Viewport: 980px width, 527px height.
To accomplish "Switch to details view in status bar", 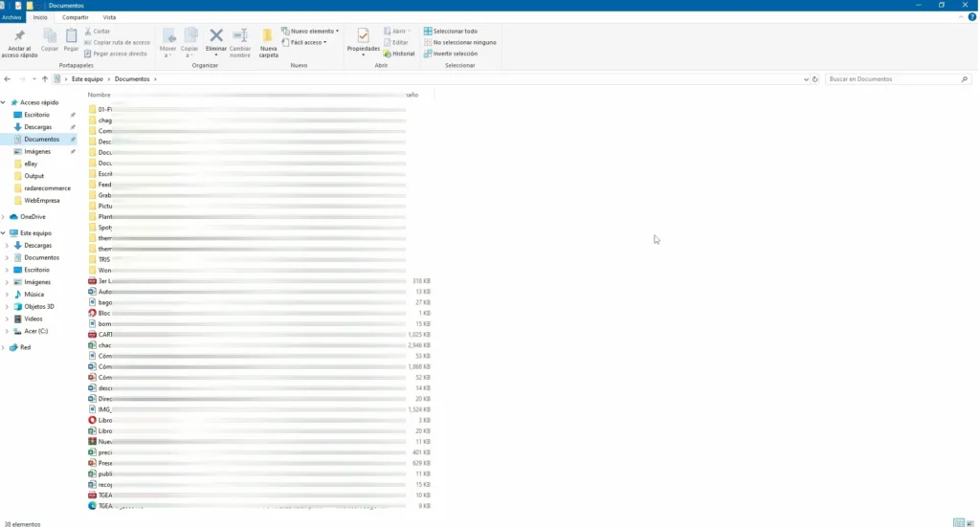I will pyautogui.click(x=959, y=522).
